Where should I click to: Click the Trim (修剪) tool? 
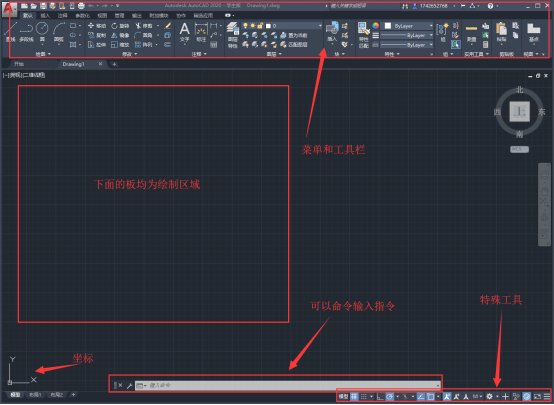pos(144,26)
